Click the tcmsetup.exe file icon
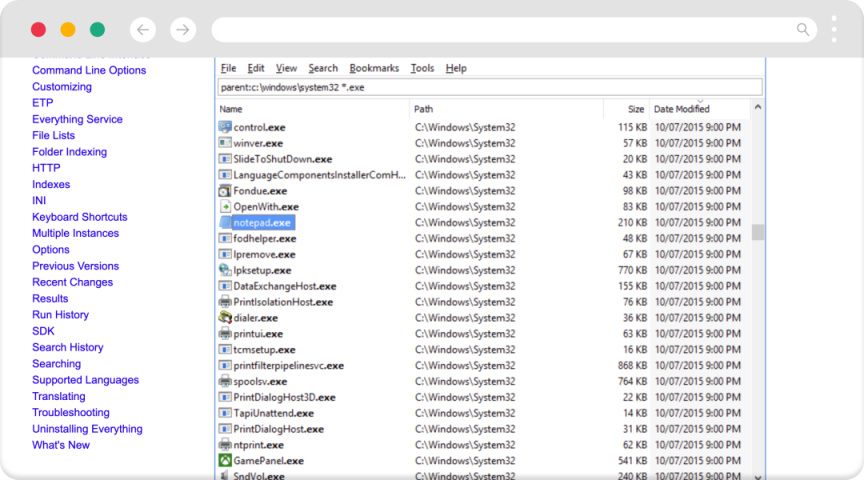 click(225, 349)
